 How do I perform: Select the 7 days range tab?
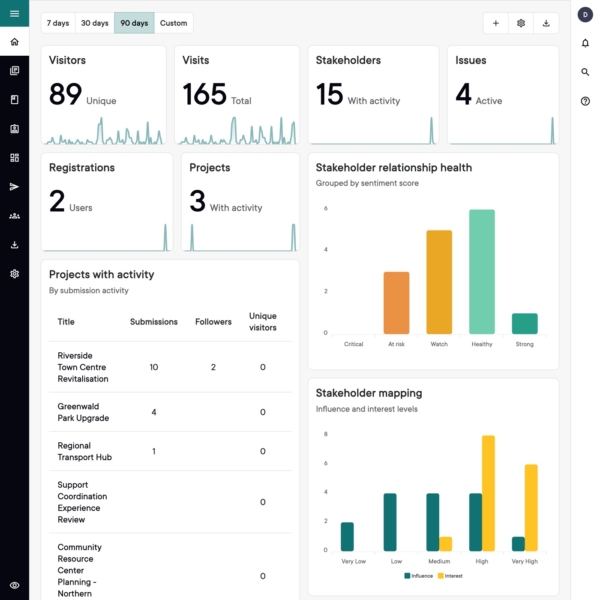coord(58,23)
